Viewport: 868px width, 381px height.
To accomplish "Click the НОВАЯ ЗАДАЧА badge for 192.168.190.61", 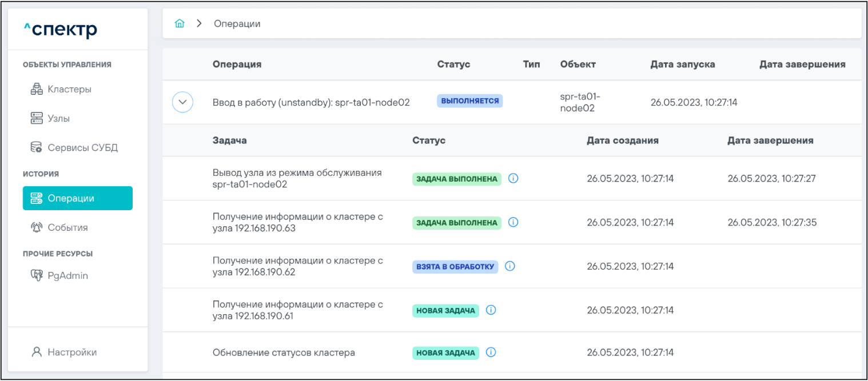I will click(445, 311).
